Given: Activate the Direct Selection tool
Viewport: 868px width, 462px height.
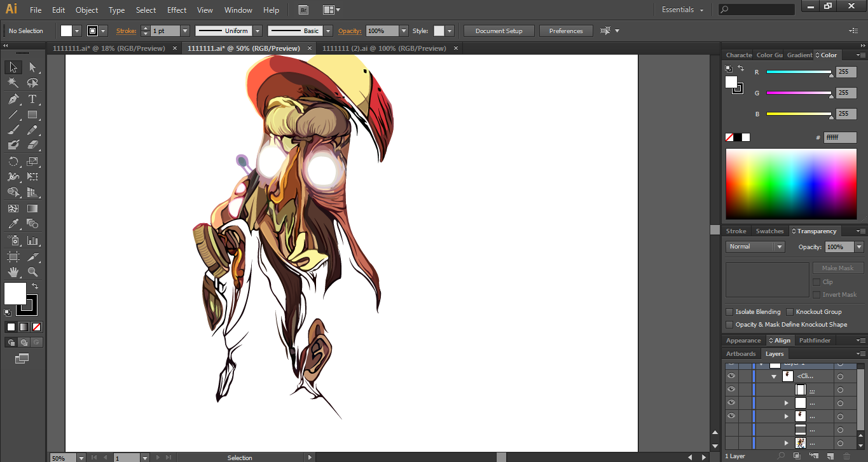Looking at the screenshot, I should coord(32,67).
